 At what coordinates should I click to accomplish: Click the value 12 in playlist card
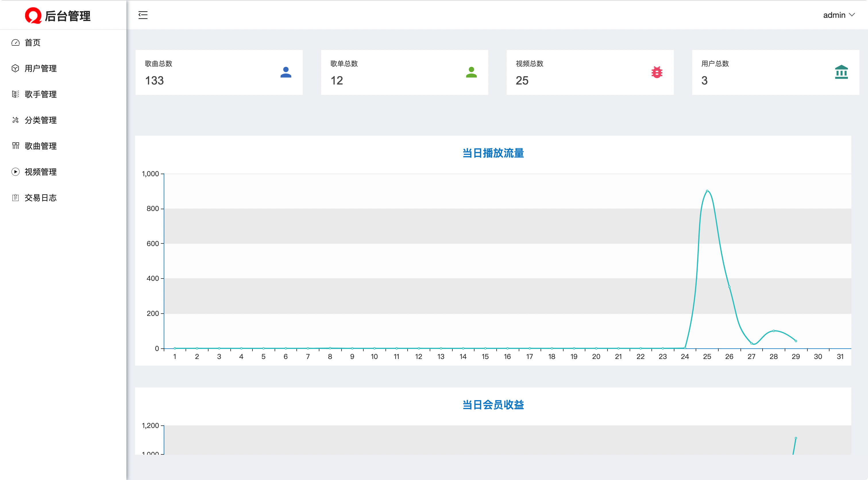(337, 80)
